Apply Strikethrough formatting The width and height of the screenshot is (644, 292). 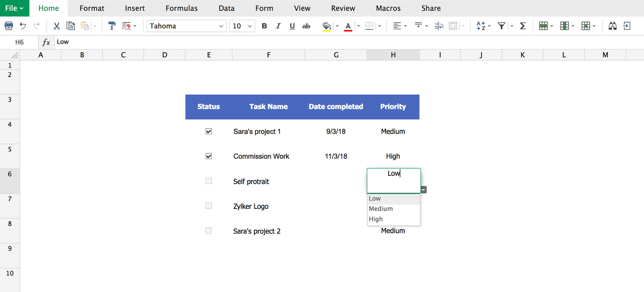[306, 26]
